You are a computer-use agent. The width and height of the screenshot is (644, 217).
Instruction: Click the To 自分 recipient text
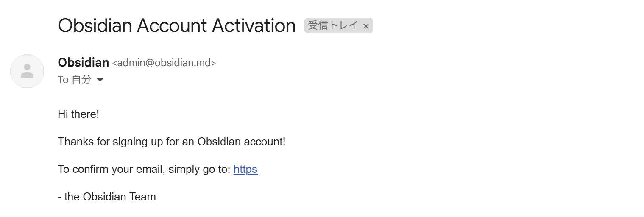(75, 80)
